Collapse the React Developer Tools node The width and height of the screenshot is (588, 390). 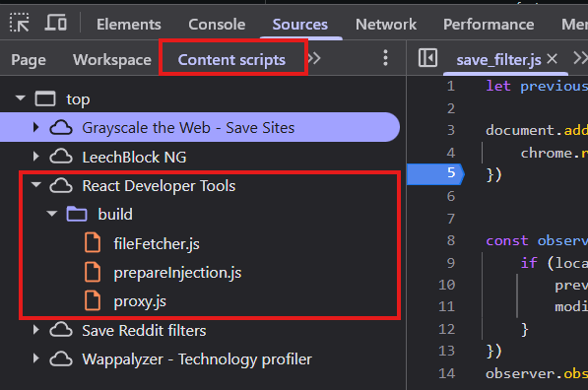[x=36, y=185]
